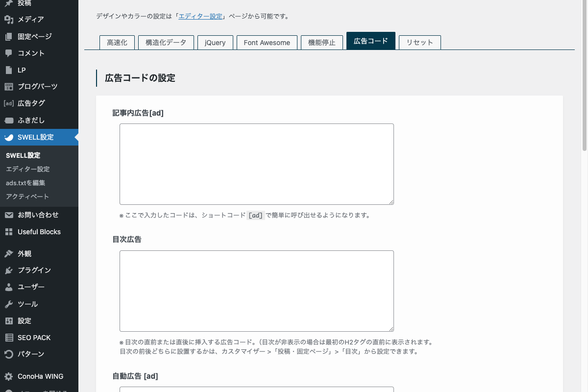This screenshot has width=588, height=392.
Task: Click the ツール wrench icon
Action: [9, 304]
